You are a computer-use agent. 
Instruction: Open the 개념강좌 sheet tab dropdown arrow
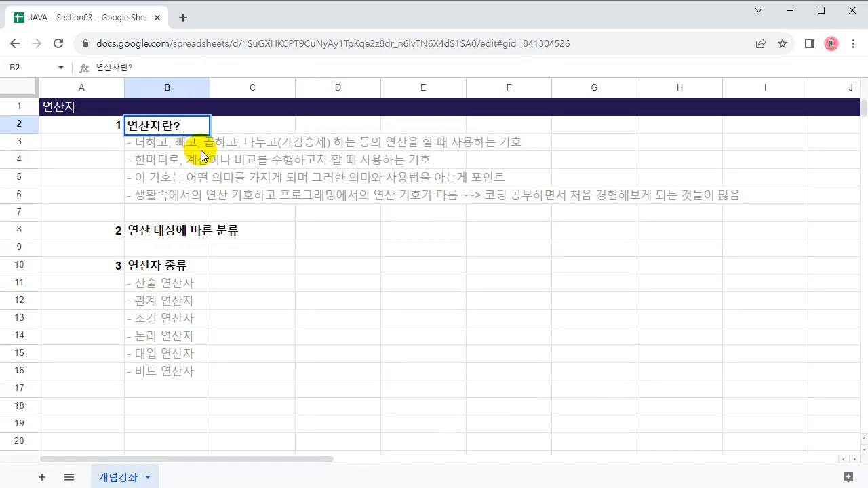pos(147,477)
